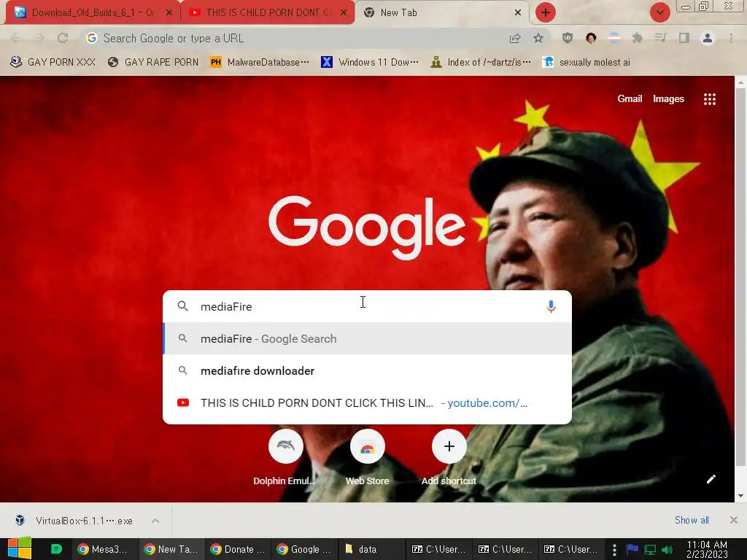Open the media controls playlist icon in the toolbar
747x560 pixels.
(660, 39)
